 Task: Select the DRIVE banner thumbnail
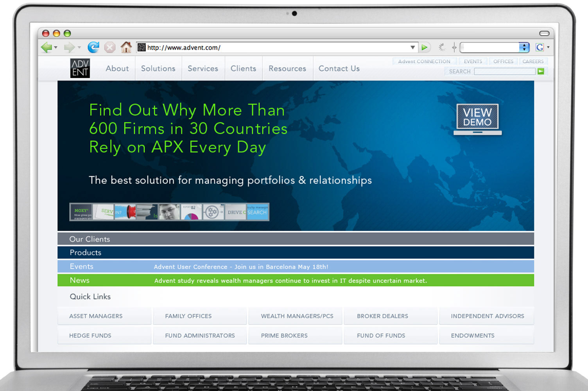[236, 212]
